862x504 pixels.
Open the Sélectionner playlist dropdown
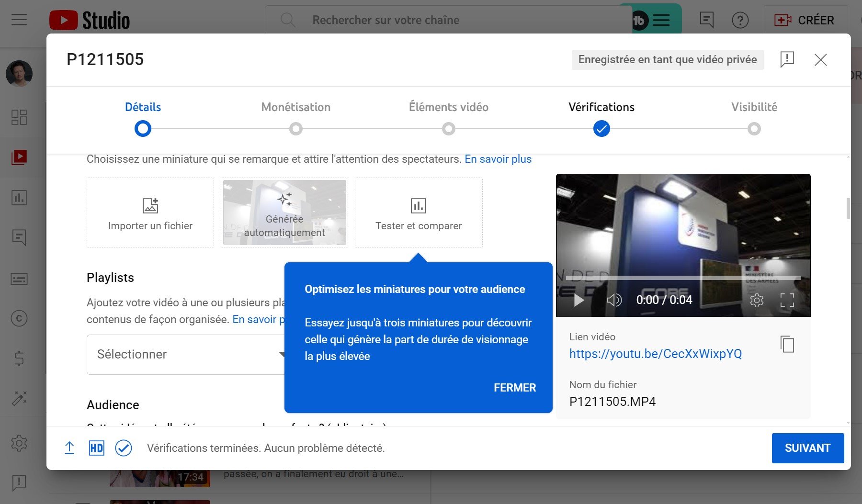(192, 354)
